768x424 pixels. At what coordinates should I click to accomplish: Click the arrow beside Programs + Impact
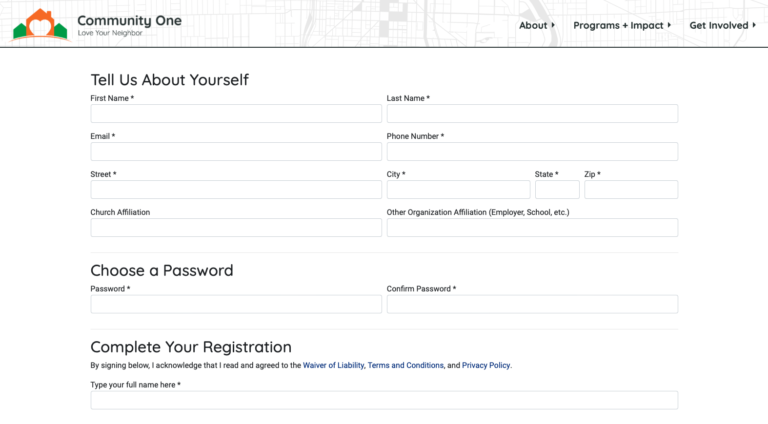pyautogui.click(x=669, y=25)
